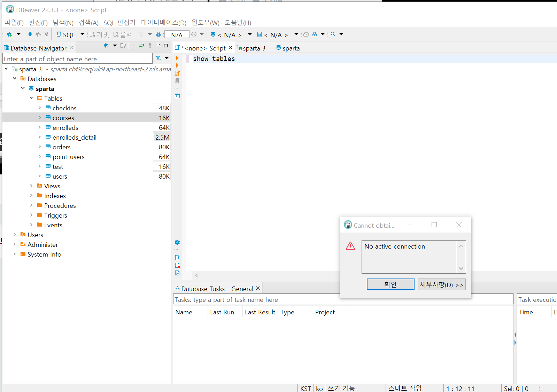Image resolution: width=557 pixels, height=392 pixels.
Task: Expand the Views folder node
Action: pos(31,186)
